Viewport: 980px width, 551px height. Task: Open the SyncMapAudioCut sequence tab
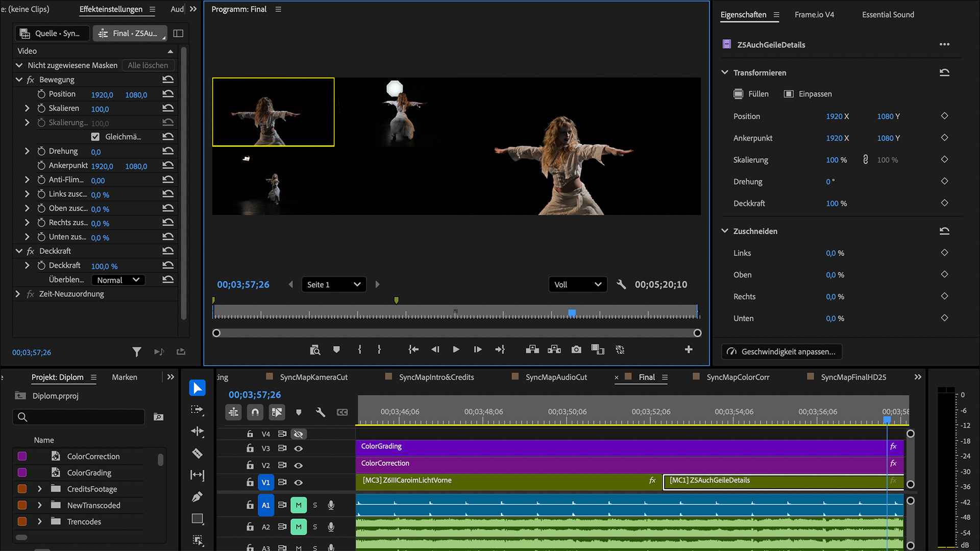tap(556, 377)
